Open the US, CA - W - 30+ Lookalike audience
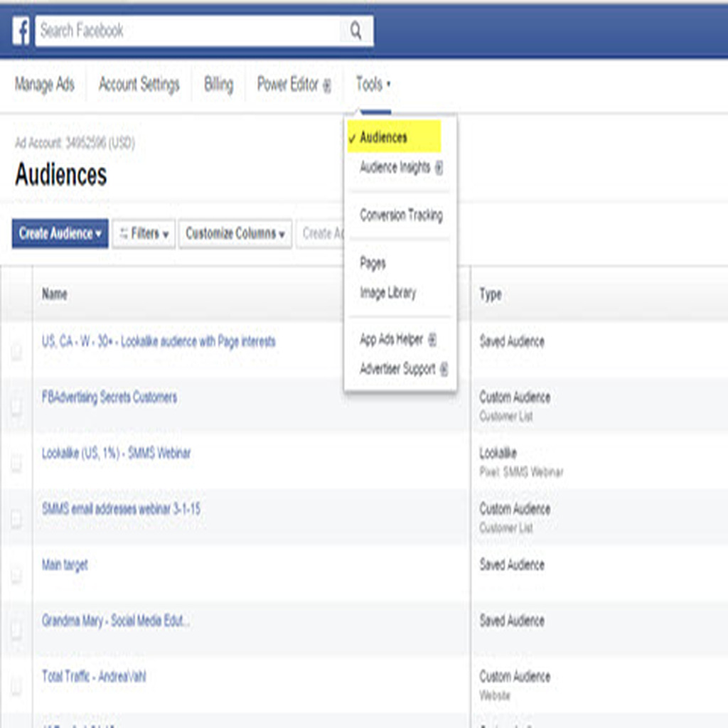 tap(159, 342)
